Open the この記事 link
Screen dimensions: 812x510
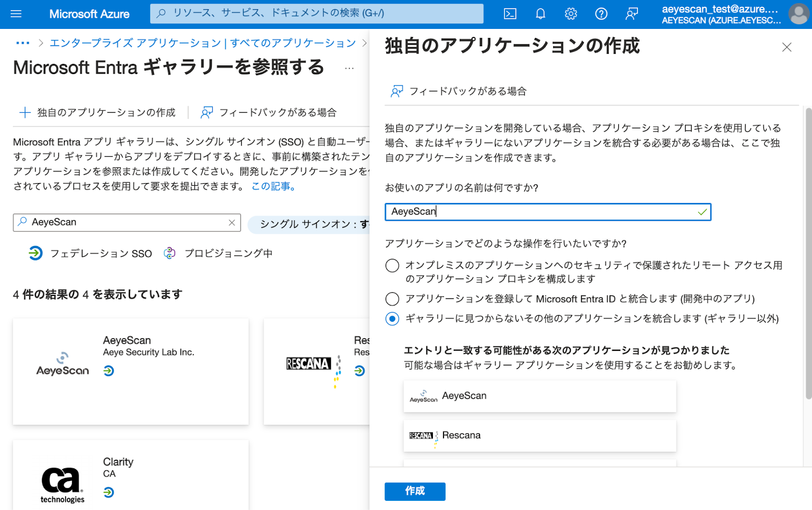[273, 186]
